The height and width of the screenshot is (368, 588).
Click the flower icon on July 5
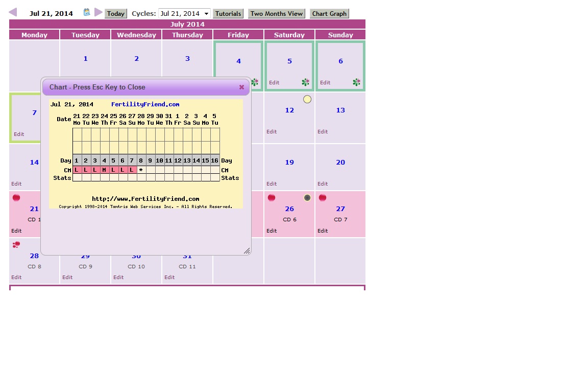tap(305, 82)
